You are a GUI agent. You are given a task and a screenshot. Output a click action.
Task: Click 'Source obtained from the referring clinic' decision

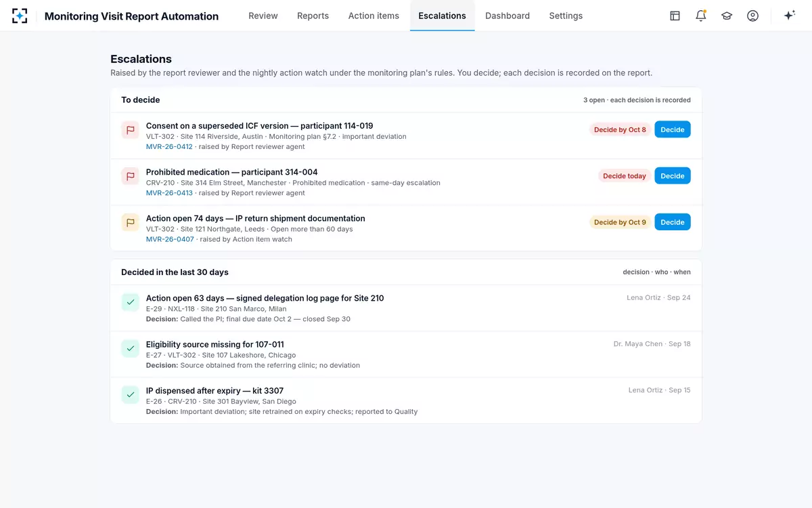point(253,365)
